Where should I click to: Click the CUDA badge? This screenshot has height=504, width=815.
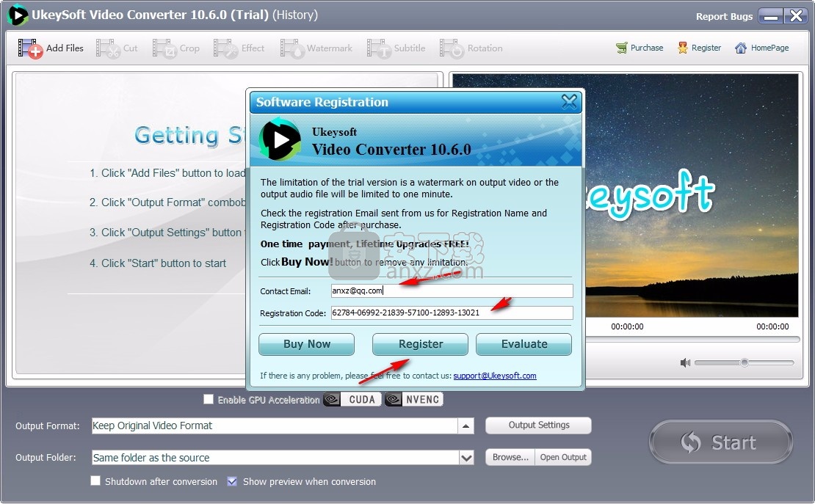(x=352, y=399)
